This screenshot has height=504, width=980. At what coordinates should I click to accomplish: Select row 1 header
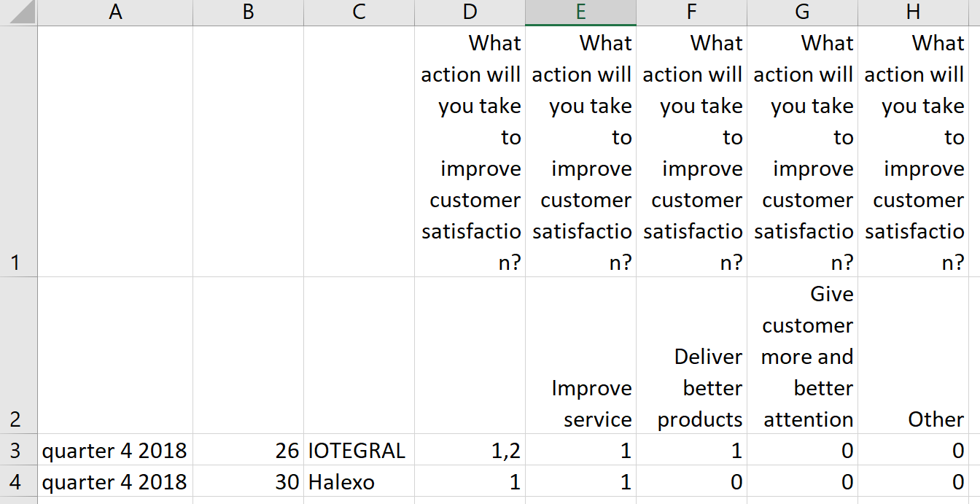click(x=18, y=152)
